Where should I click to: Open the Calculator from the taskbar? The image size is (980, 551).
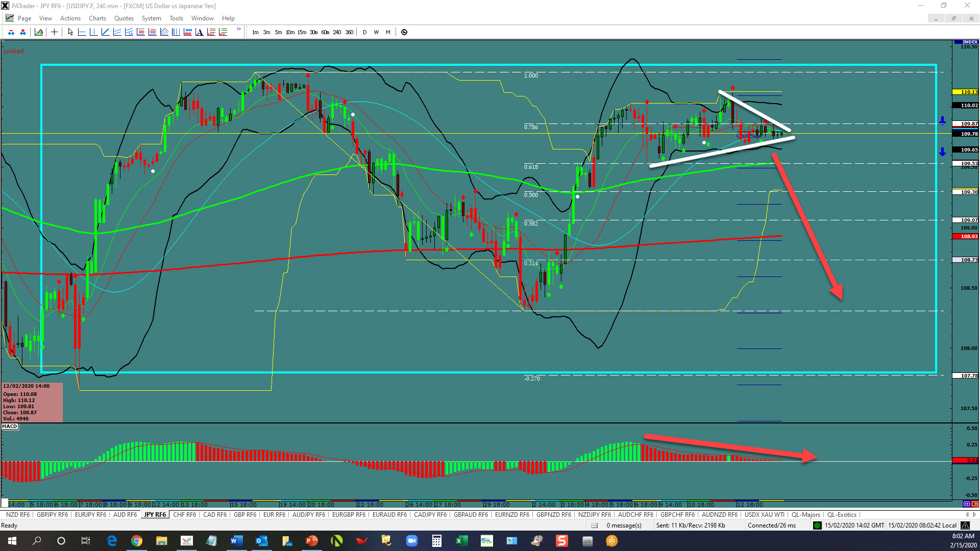coord(436,541)
